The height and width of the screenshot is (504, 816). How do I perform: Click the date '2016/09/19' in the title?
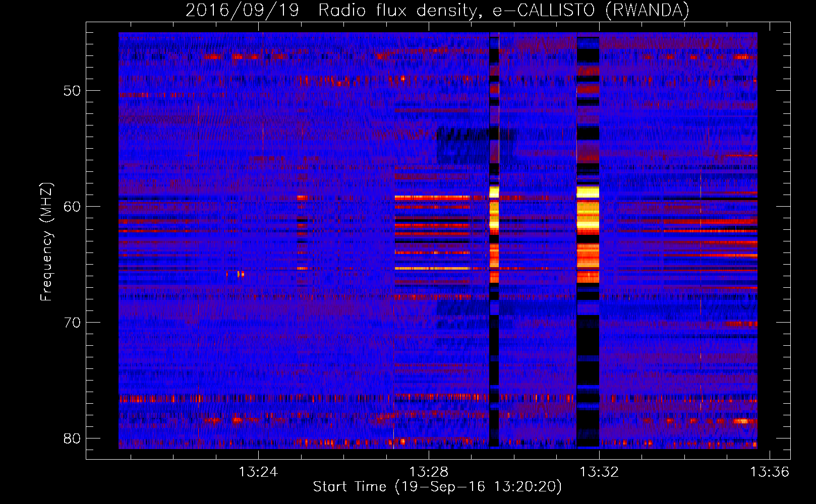tap(243, 10)
